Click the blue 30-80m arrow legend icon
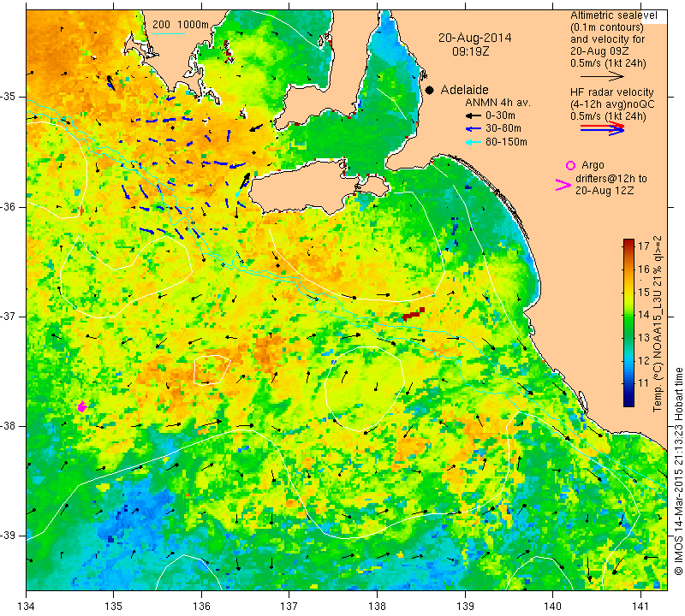The image size is (685, 616). (473, 129)
